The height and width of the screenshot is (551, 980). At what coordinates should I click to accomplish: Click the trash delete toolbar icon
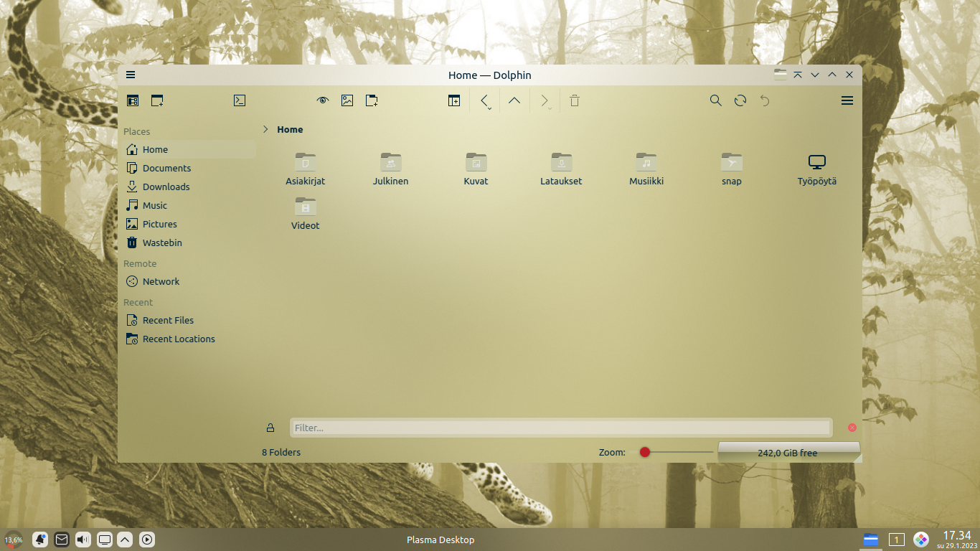coord(575,100)
